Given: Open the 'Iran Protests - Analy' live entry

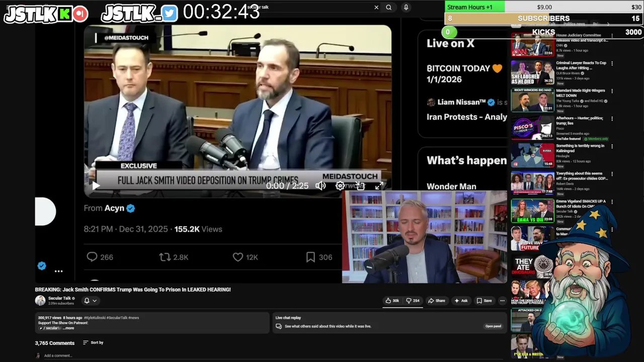Looking at the screenshot, I should 467,117.
